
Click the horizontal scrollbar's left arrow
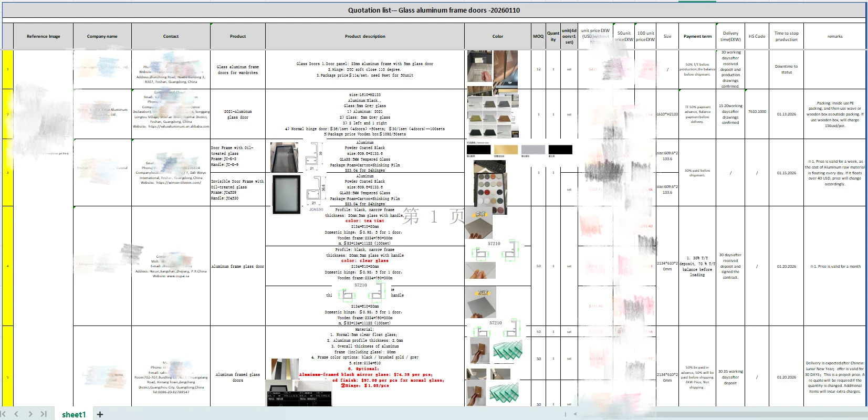[575, 414]
